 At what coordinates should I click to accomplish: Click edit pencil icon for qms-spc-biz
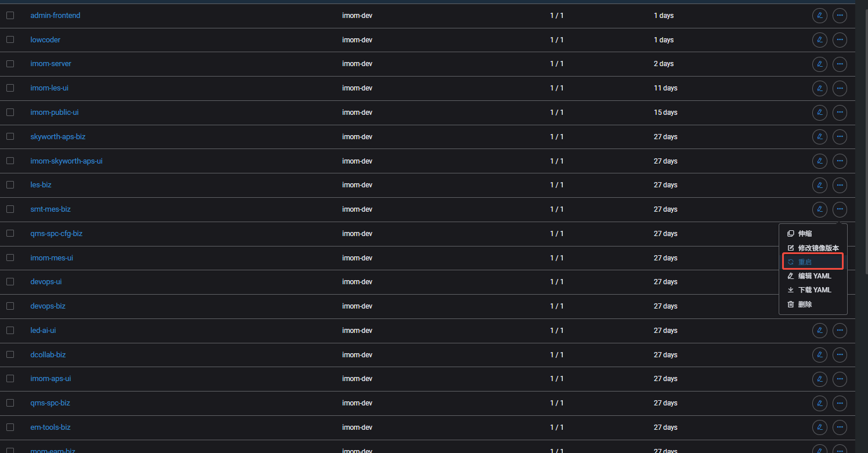(819, 403)
